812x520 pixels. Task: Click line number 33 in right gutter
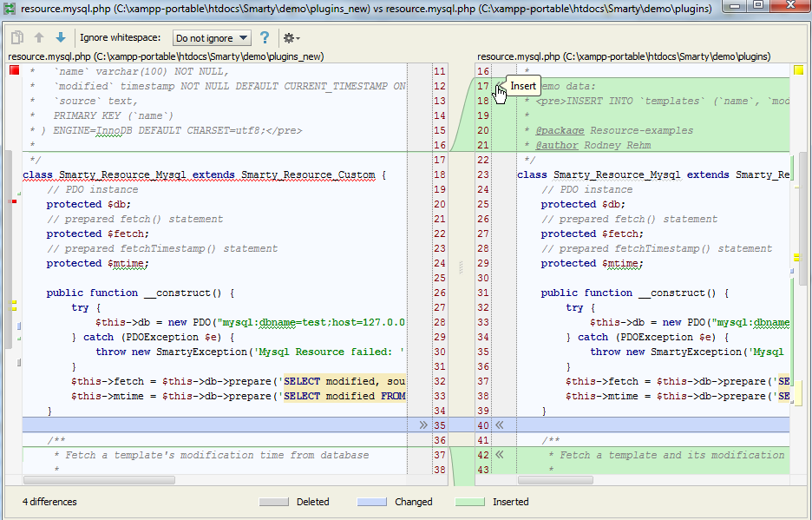click(x=483, y=322)
